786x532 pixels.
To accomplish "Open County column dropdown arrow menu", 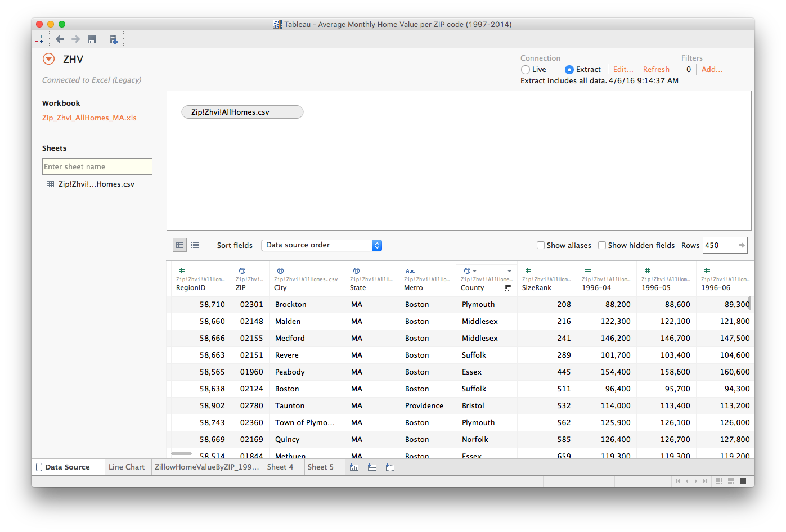I will 509,270.
